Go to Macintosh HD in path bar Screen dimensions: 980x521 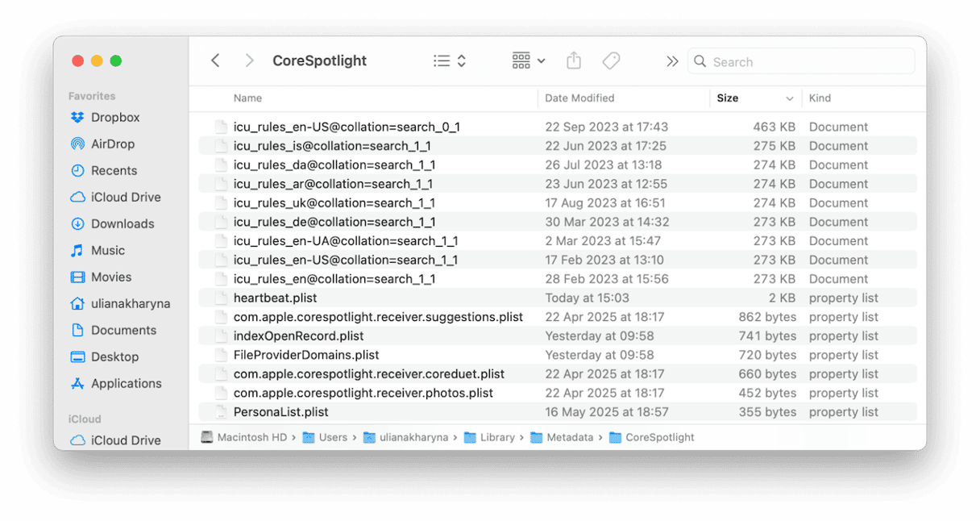[x=251, y=437]
